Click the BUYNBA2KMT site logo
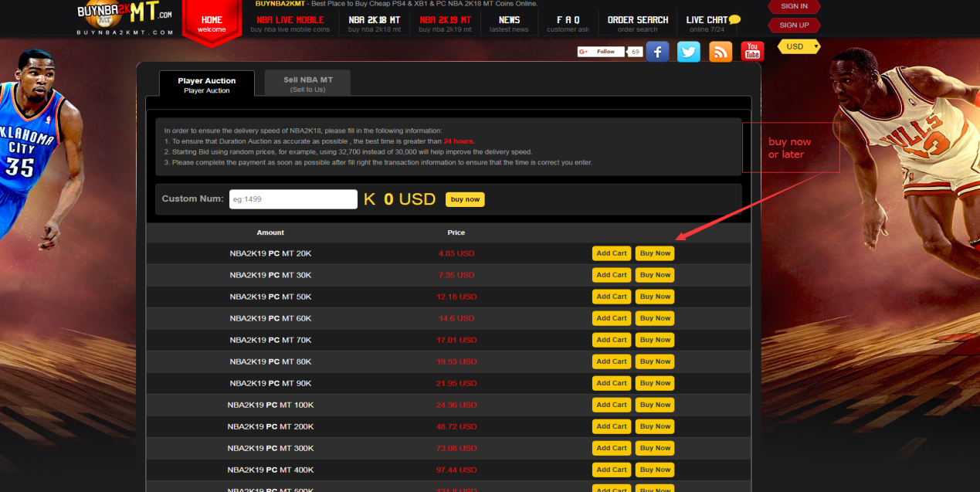The height and width of the screenshot is (492, 980). point(125,19)
